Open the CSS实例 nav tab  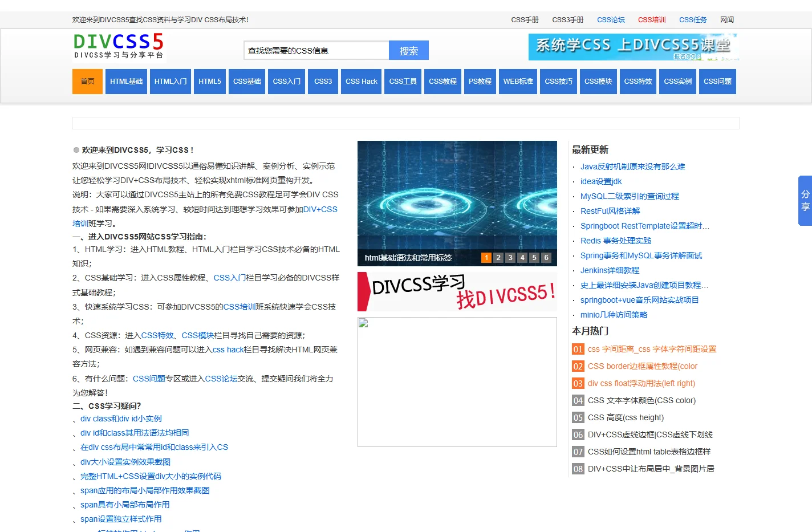(678, 82)
